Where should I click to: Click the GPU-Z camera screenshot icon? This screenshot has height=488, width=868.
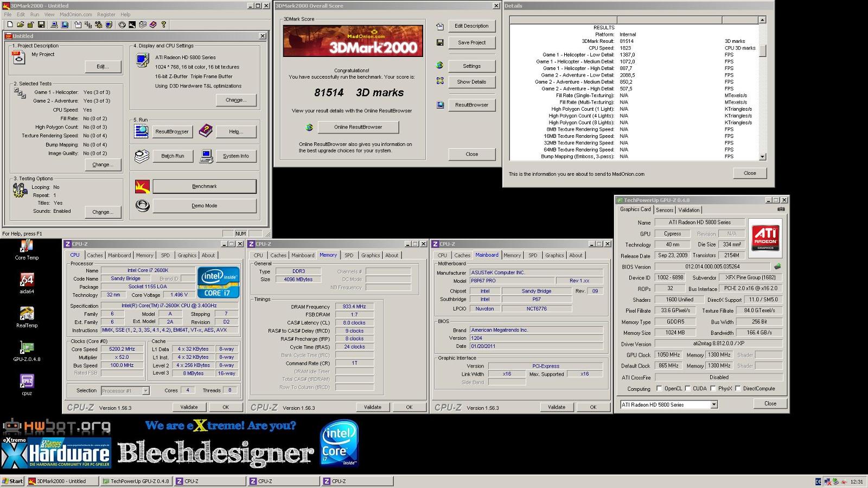pyautogui.click(x=781, y=209)
